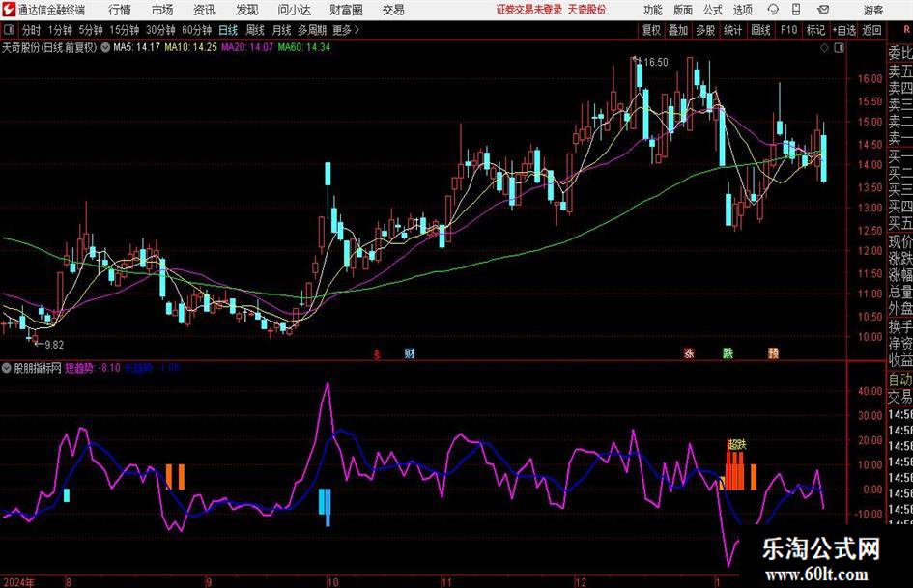Open the headset customer service icon

point(773,10)
